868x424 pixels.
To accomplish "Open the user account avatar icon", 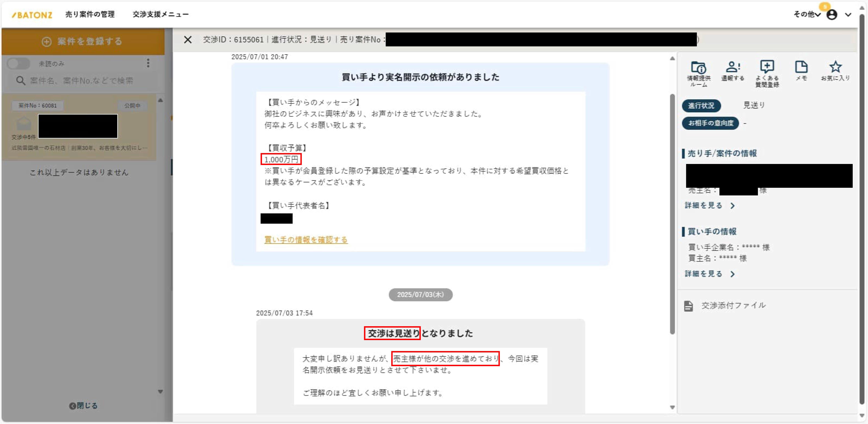I will (832, 14).
